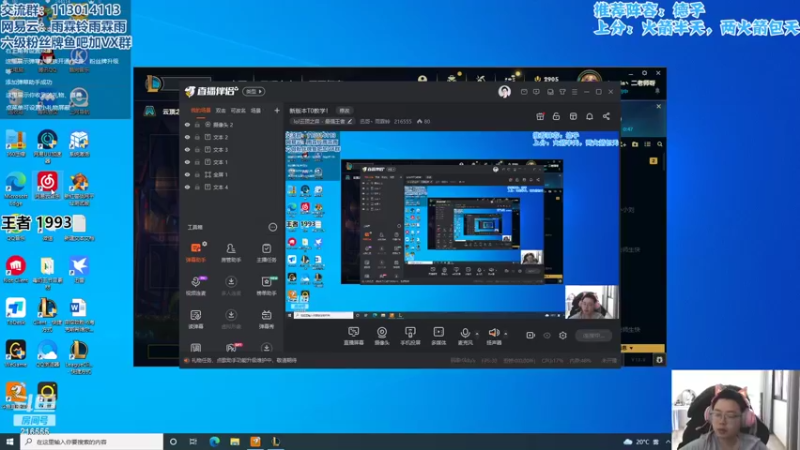
Task: Add a 直播弹幕 source from the bottom bar
Action: pos(354,336)
